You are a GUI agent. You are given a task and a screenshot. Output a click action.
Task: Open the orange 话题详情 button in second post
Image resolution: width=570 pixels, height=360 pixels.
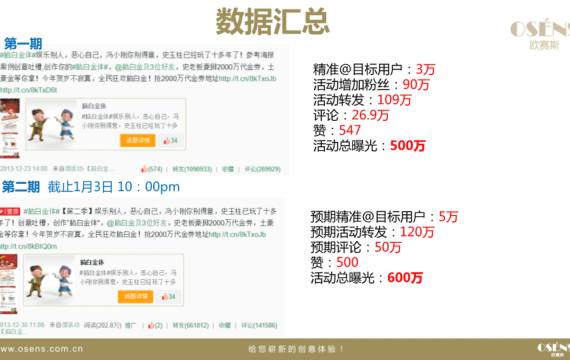point(136,296)
